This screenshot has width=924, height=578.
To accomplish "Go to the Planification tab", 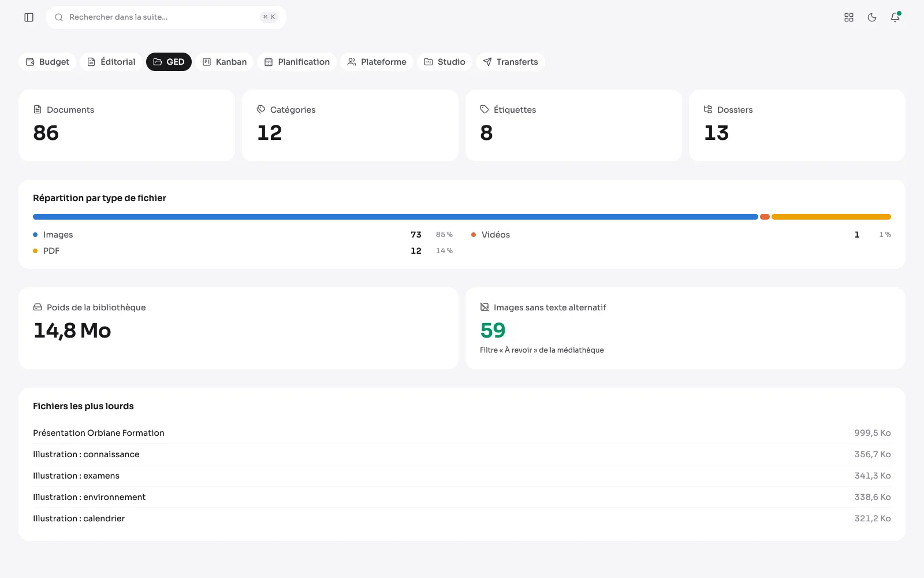I will click(297, 62).
